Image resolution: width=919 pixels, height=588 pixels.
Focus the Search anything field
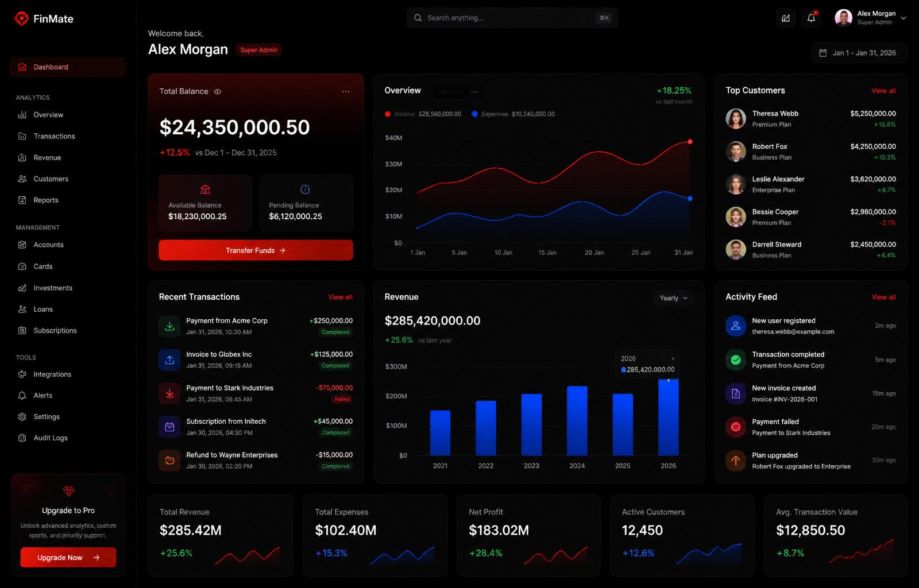[x=512, y=18]
